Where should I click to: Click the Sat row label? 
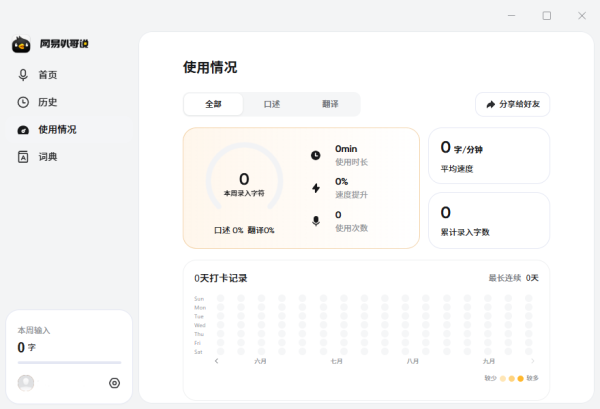tap(198, 352)
